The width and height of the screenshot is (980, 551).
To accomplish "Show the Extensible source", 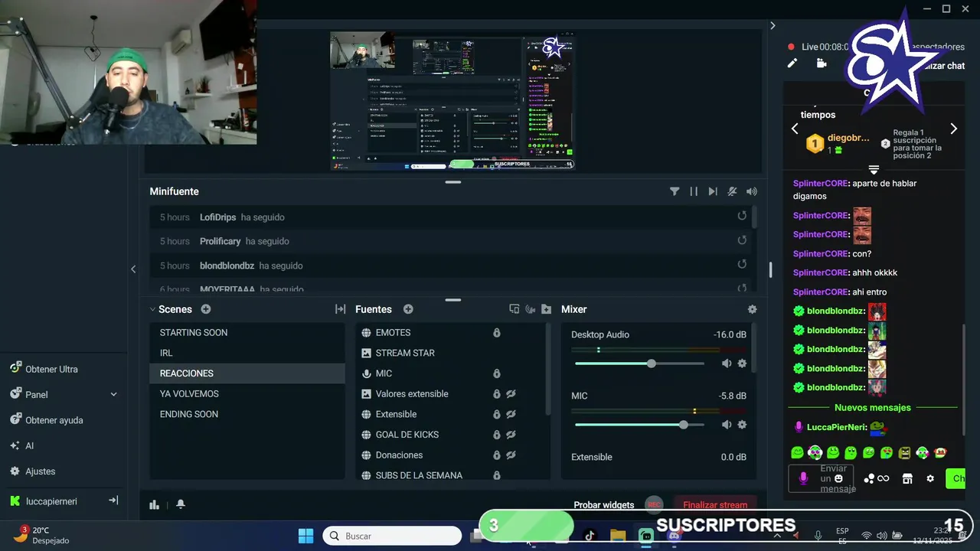I will (x=511, y=414).
